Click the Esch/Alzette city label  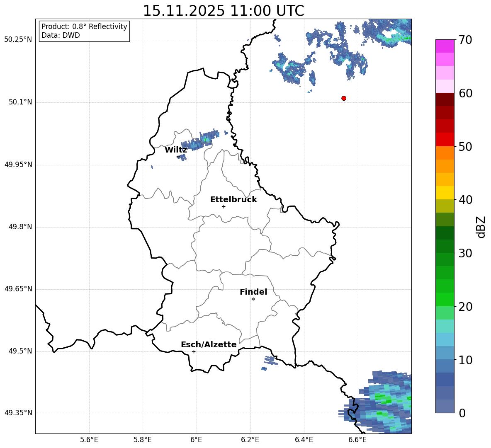coord(209,345)
